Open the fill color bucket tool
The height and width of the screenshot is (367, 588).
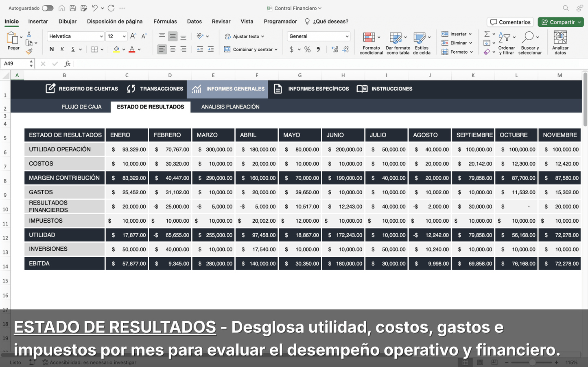tap(117, 49)
